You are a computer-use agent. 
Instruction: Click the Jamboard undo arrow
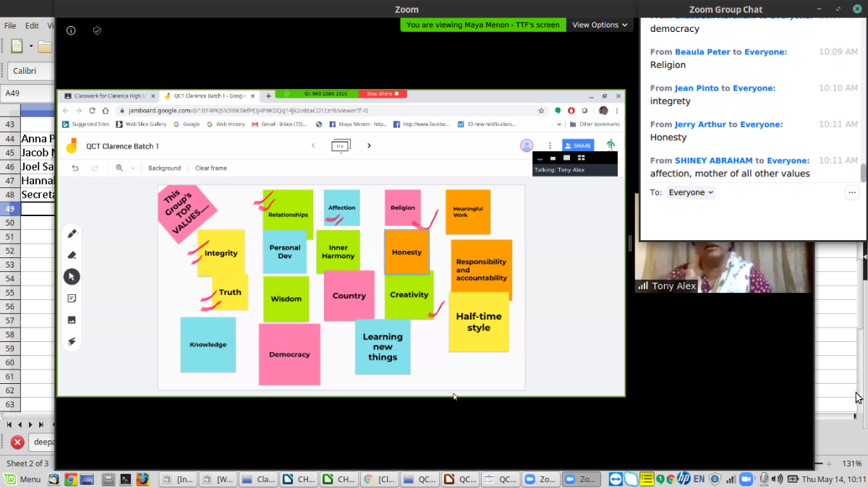75,168
